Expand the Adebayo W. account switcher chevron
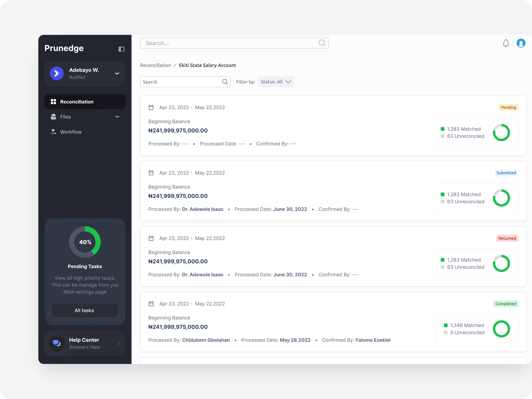Image resolution: width=532 pixels, height=399 pixels. [x=117, y=74]
